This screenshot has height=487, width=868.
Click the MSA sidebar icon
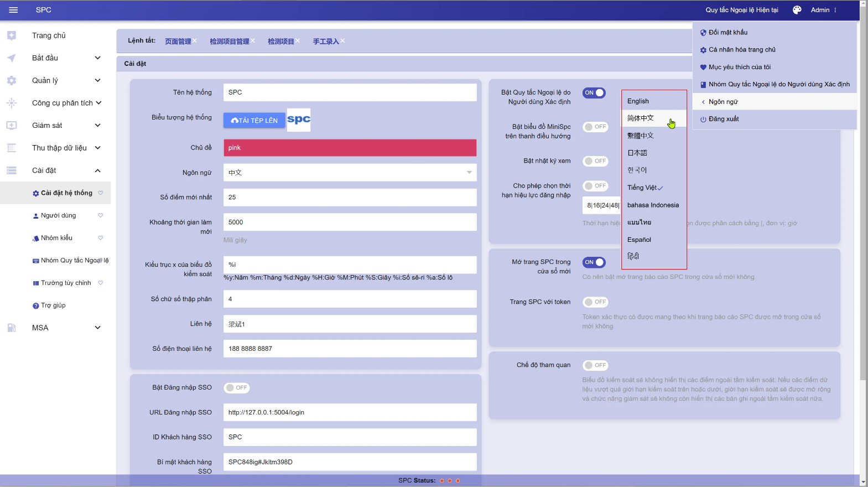(x=12, y=328)
